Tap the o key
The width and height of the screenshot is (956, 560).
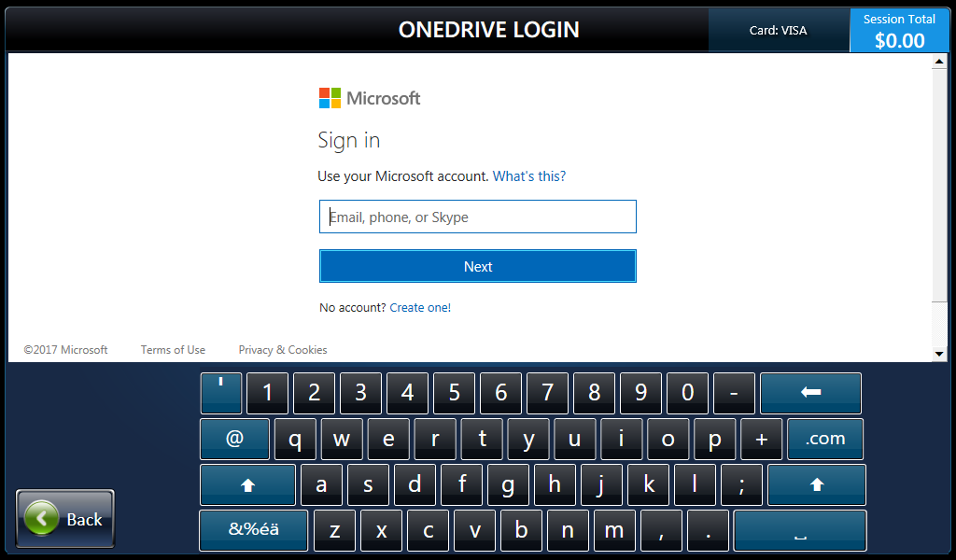pyautogui.click(x=668, y=439)
